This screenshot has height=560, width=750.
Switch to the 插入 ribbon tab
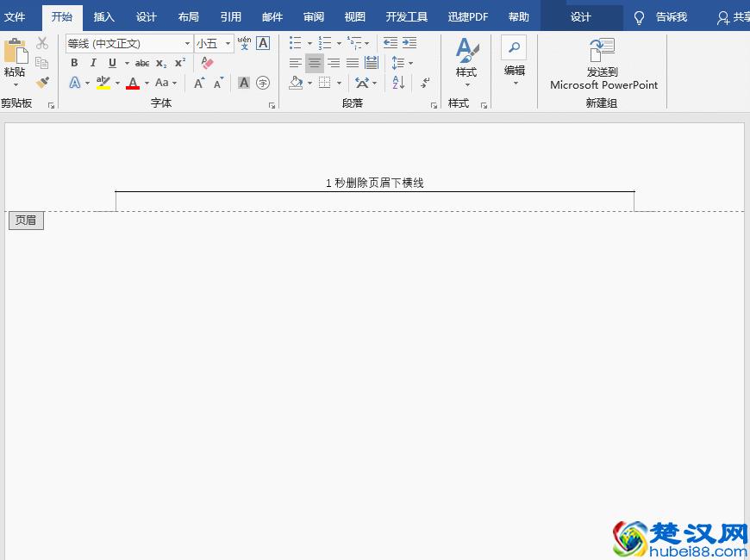(x=103, y=16)
